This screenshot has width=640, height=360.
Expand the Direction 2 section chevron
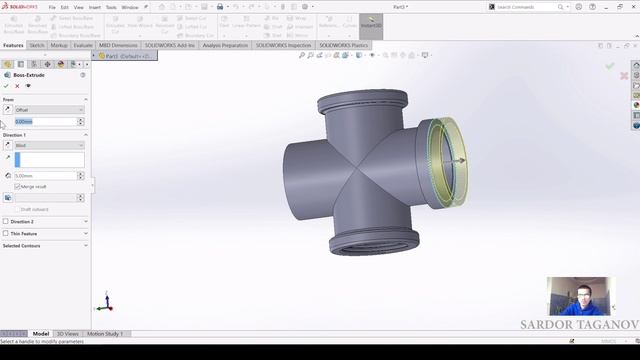86,222
